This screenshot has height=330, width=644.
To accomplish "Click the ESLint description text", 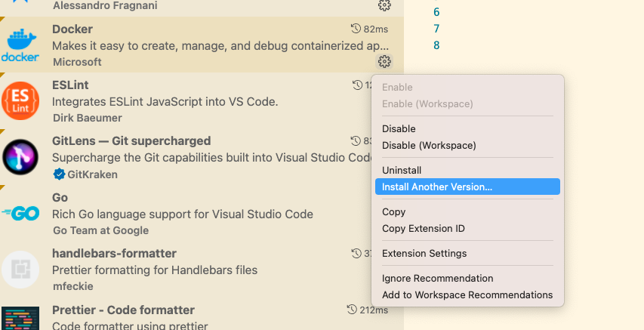I will click(165, 101).
